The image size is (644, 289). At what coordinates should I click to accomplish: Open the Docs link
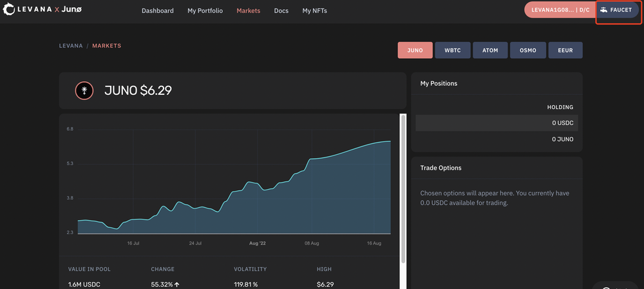281,11
